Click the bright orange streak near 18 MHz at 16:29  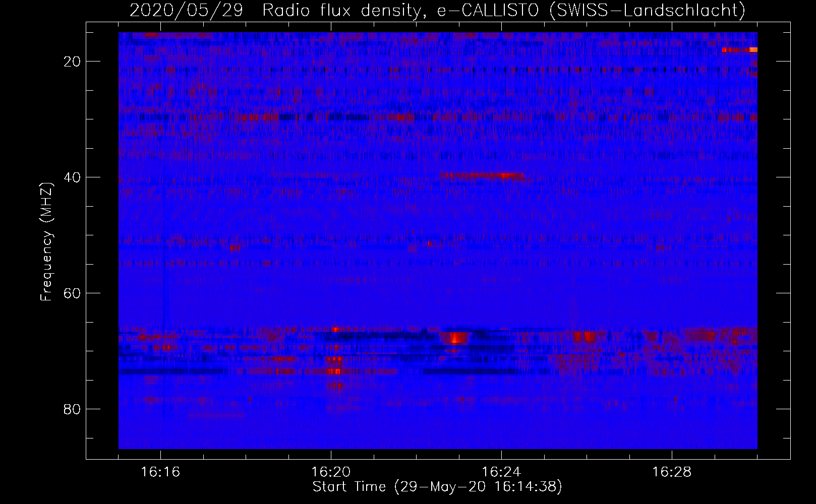pos(740,50)
